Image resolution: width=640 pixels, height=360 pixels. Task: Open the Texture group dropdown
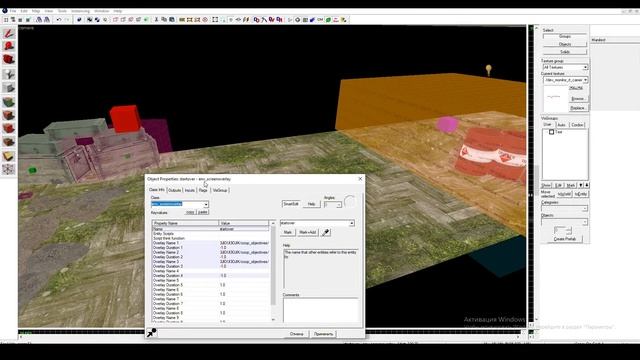point(585,67)
